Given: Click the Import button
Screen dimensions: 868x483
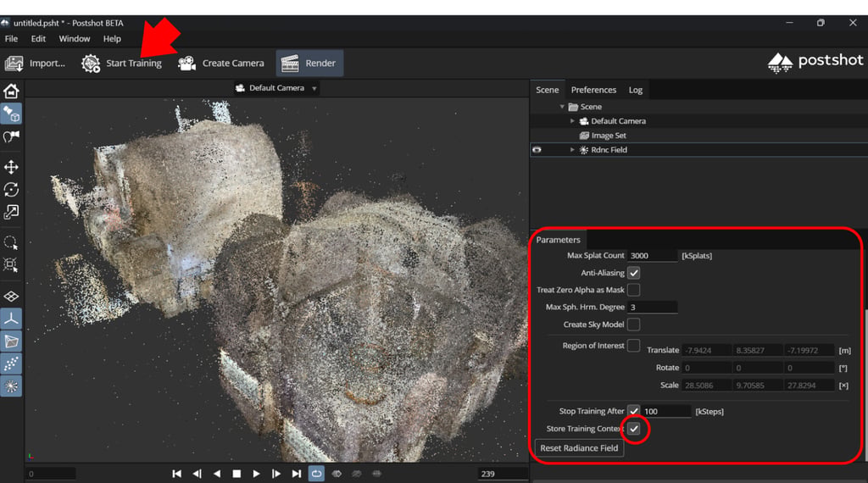Looking at the screenshot, I should pos(35,63).
